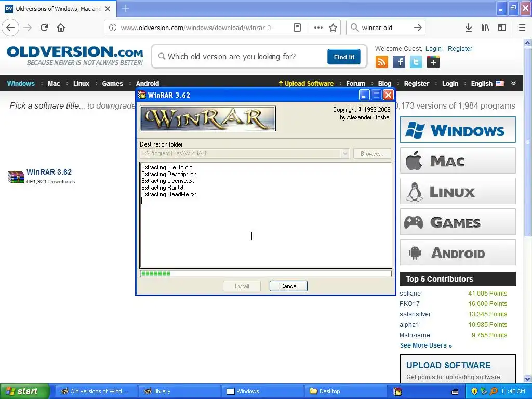Submit search with the arrow in search box
This screenshot has height=399, width=532.
(418, 28)
